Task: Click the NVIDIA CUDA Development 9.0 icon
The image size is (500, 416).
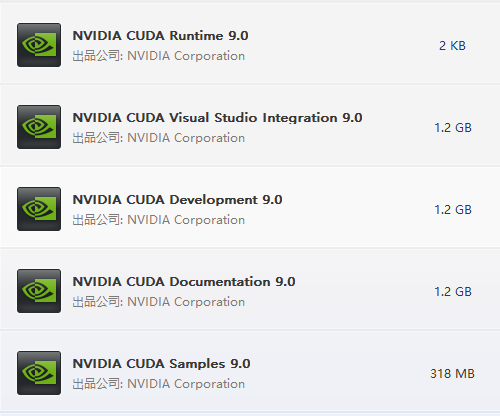Action: [39, 209]
